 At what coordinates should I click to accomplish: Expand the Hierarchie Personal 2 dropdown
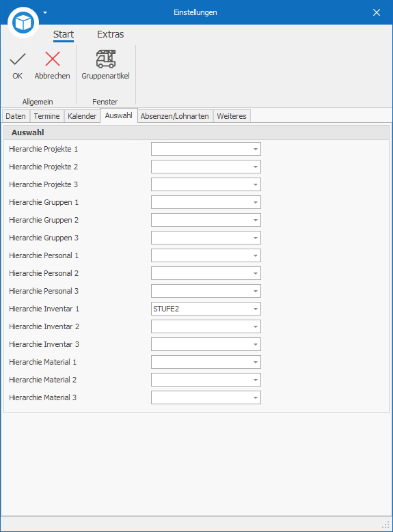coord(256,273)
